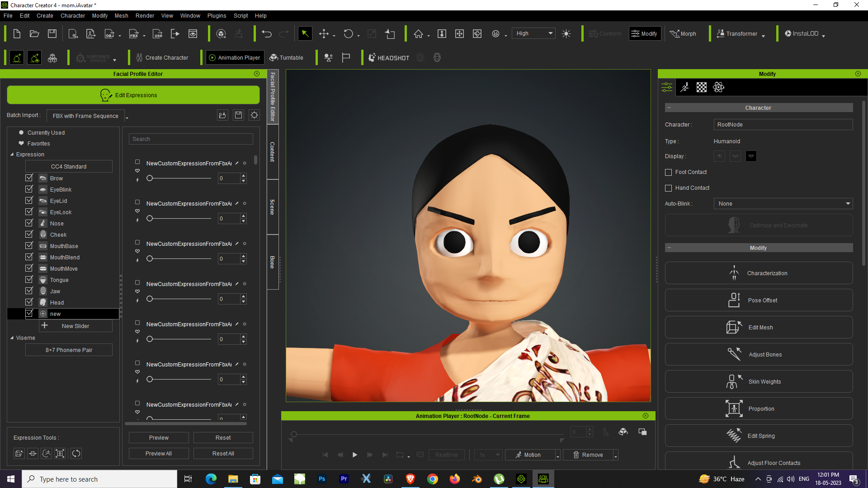This screenshot has width=868, height=488.
Task: Toggle the EyeBlink expression checkbox
Action: point(29,189)
